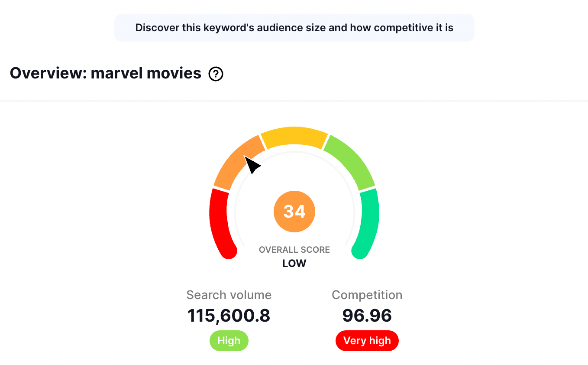Click the green High badge
Viewport: 588px width, 365px height.
coord(229,341)
